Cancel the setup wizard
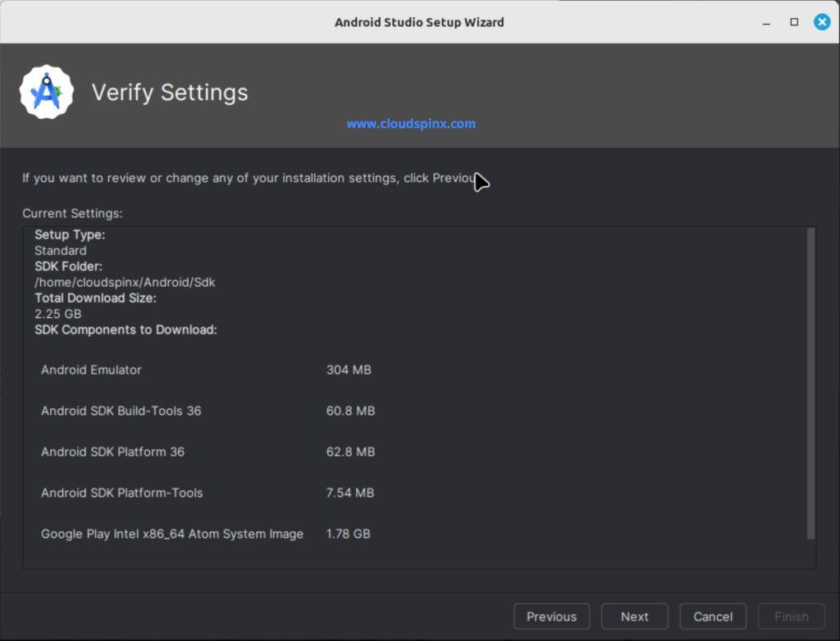 [712, 616]
